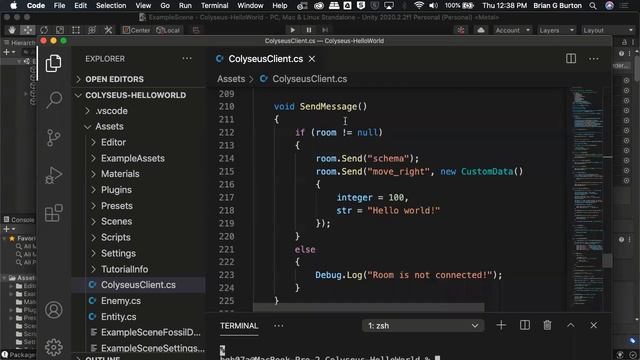Select ColyseusClient.cs in file explorer
This screenshot has height=360, width=640.
[138, 285]
